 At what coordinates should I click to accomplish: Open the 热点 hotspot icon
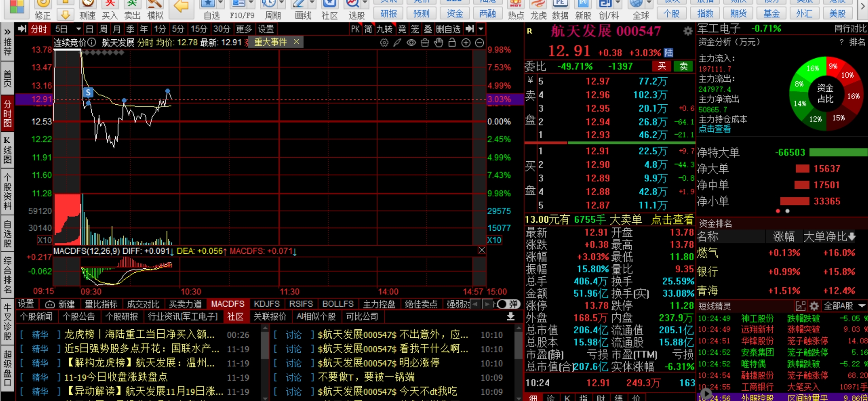(516, 5)
